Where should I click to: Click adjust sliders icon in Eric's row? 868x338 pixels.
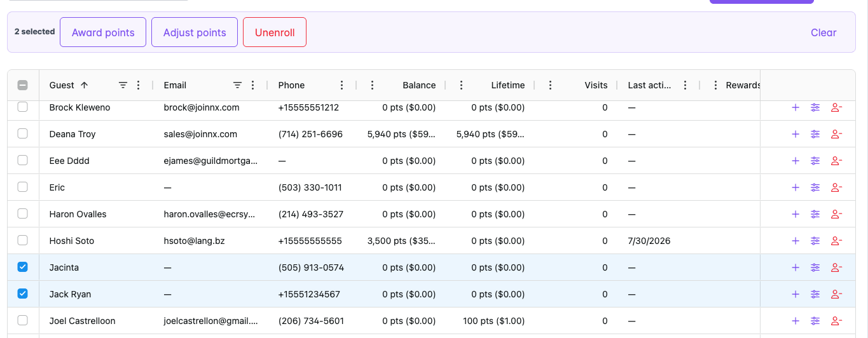click(815, 187)
